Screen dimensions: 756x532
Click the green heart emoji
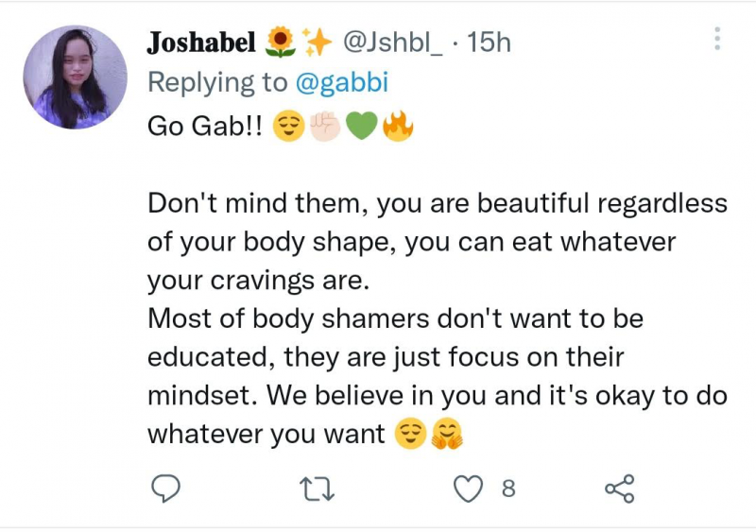coord(362,126)
